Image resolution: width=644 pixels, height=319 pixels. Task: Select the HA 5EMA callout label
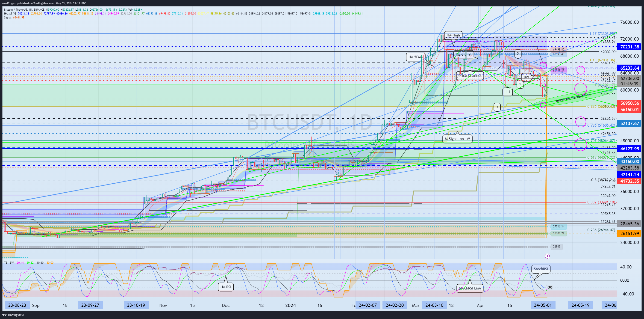[x=415, y=57]
